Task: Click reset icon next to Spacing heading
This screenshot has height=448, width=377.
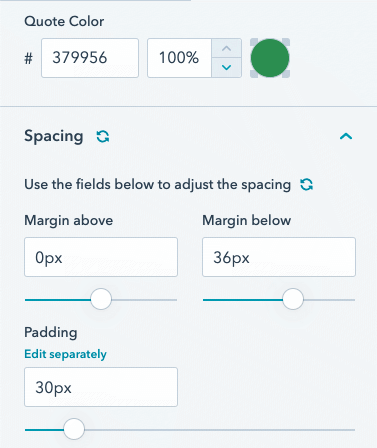Action: 103,136
